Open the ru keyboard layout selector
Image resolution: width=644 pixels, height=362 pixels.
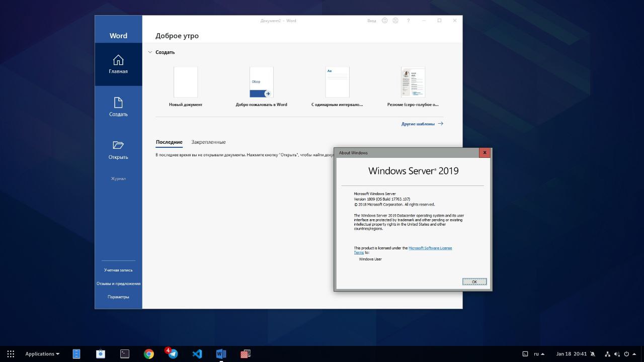(539, 354)
